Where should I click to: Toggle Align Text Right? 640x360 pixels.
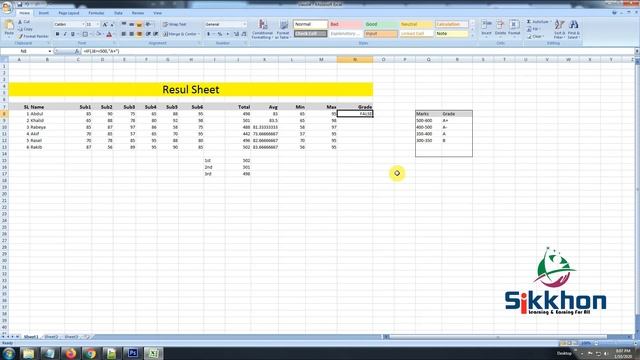coord(139,34)
